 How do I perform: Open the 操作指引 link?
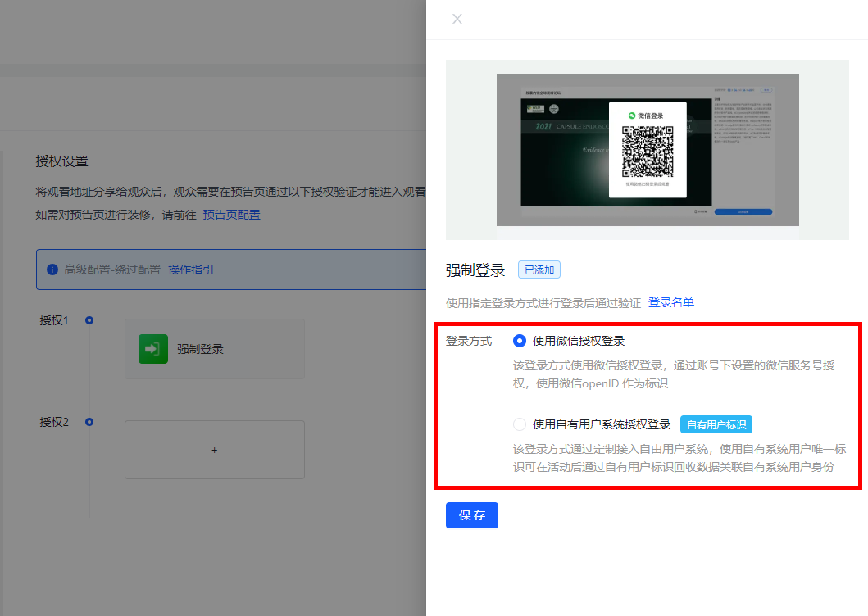point(190,269)
